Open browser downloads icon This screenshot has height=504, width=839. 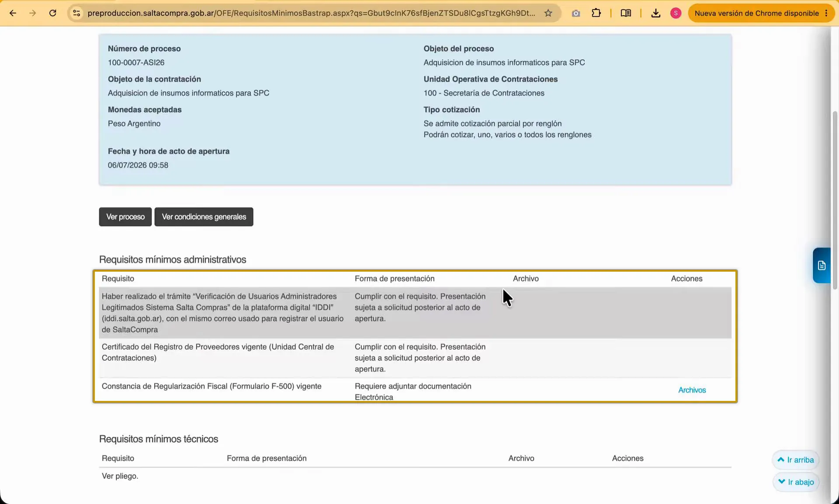click(655, 13)
